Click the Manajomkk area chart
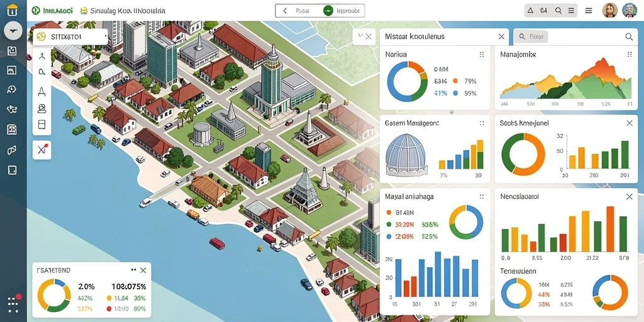This screenshot has height=322, width=644. pos(565,79)
